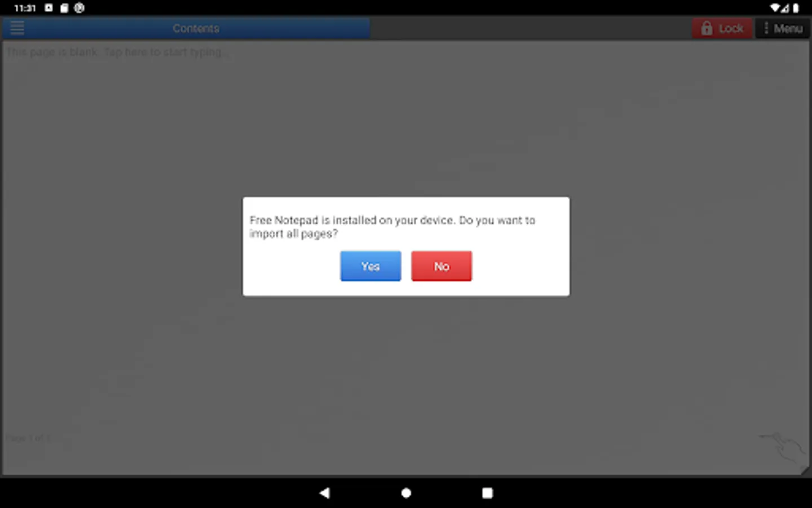Tap the SD card status bar icon
This screenshot has width=812, height=508.
click(64, 8)
